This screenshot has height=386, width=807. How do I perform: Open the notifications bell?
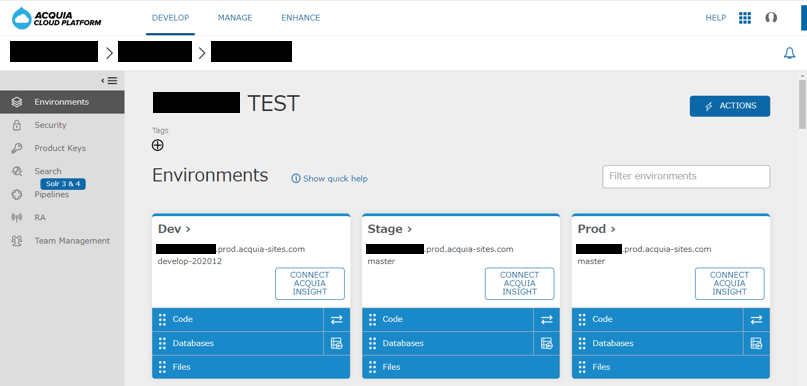(x=790, y=53)
